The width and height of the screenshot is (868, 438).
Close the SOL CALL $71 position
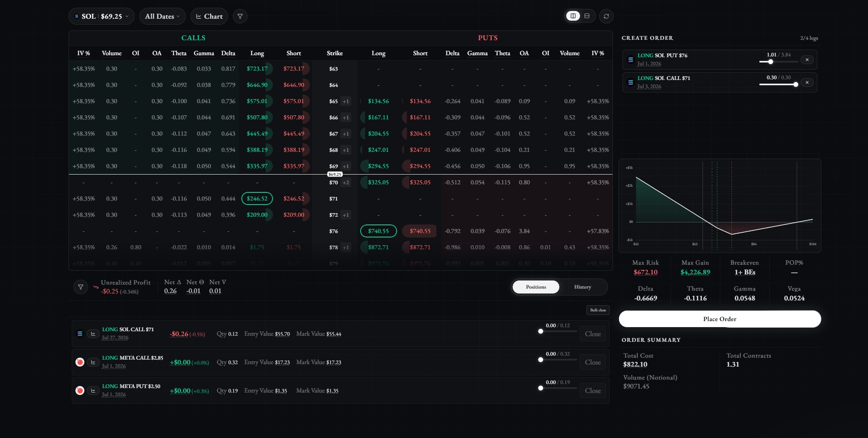point(593,334)
